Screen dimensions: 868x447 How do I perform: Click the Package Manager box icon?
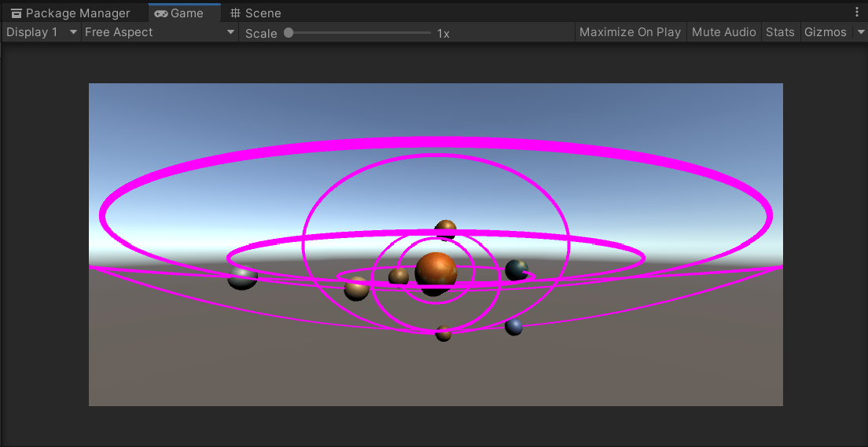pyautogui.click(x=17, y=13)
